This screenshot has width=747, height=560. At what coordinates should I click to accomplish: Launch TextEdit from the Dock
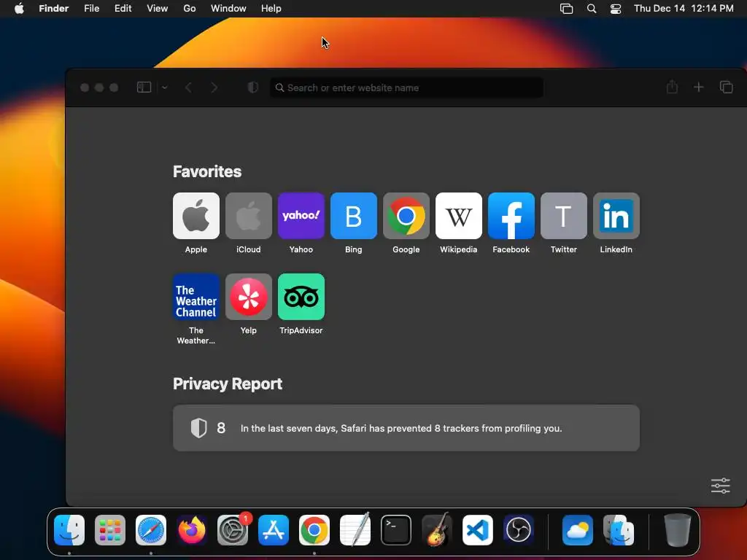pyautogui.click(x=355, y=530)
